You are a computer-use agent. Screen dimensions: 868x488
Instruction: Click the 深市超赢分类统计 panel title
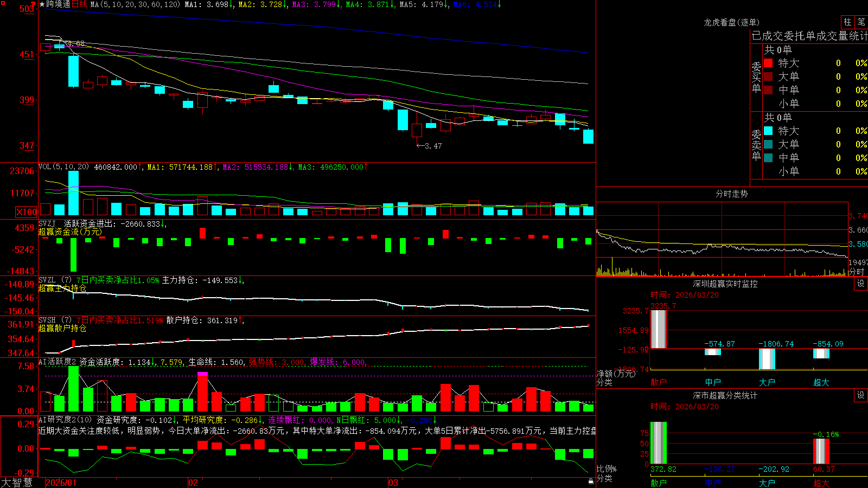point(725,395)
